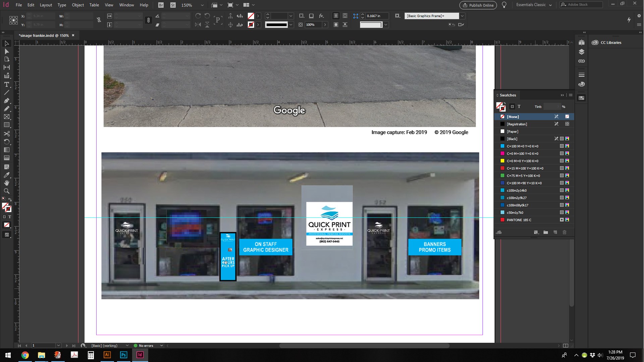This screenshot has width=644, height=362.
Task: Open the stroke weight dropdown
Action: pyautogui.click(x=291, y=16)
